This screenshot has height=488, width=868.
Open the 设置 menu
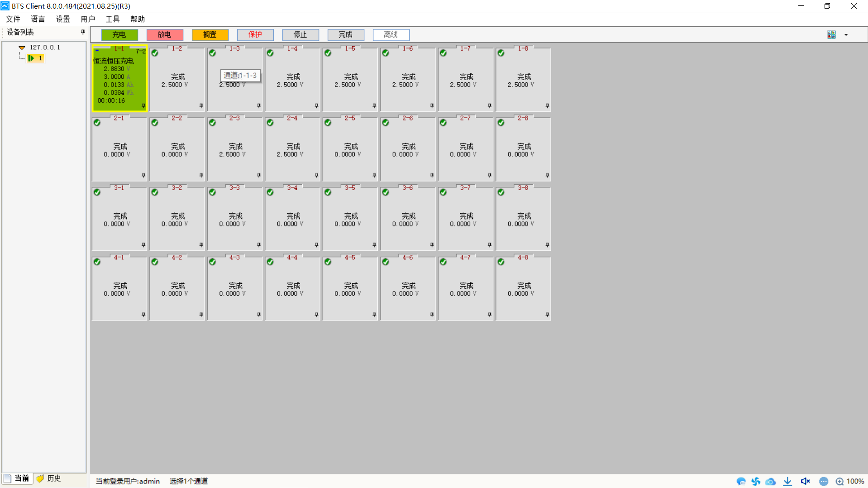click(63, 19)
